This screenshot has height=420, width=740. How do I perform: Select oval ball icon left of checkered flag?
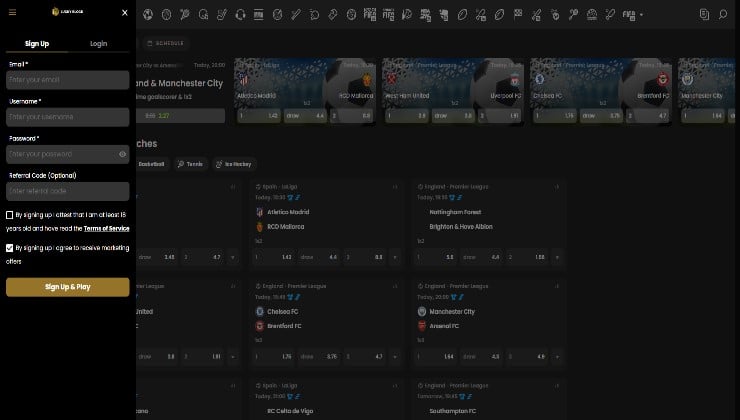point(499,15)
